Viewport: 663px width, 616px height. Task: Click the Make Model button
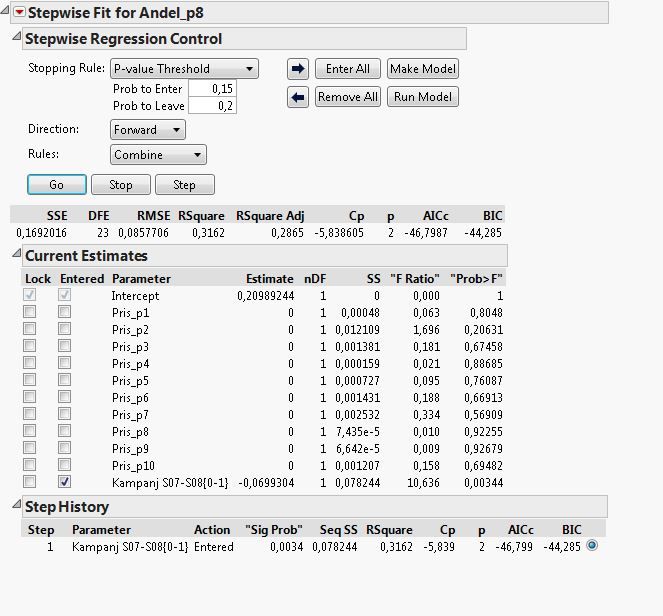(423, 68)
